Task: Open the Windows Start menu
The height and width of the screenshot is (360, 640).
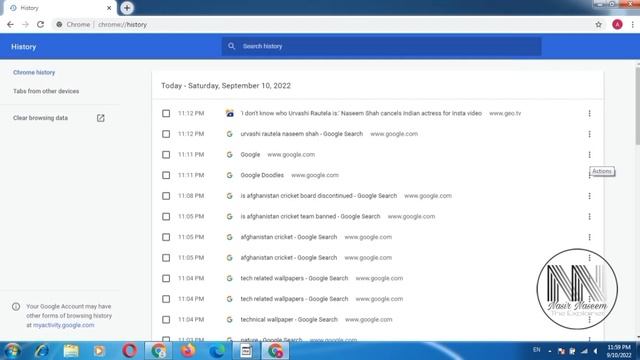Action: tap(12, 351)
